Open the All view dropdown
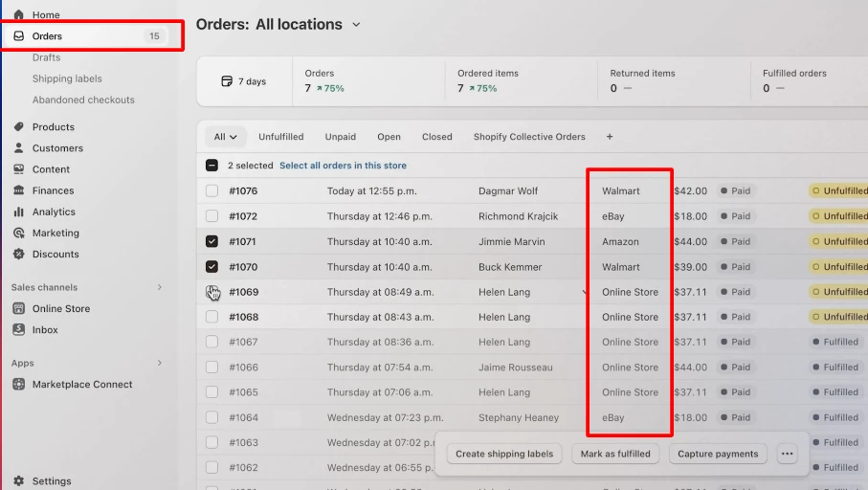 click(x=225, y=137)
